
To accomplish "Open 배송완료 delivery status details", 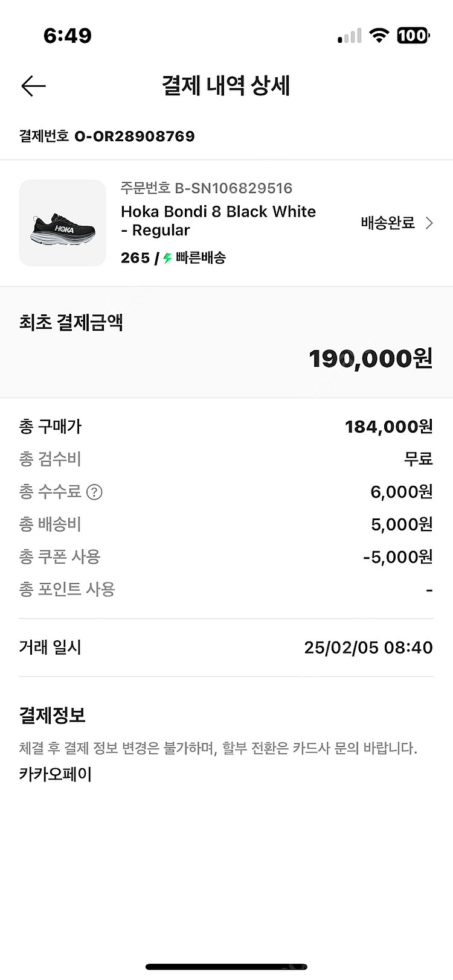I will [388, 223].
